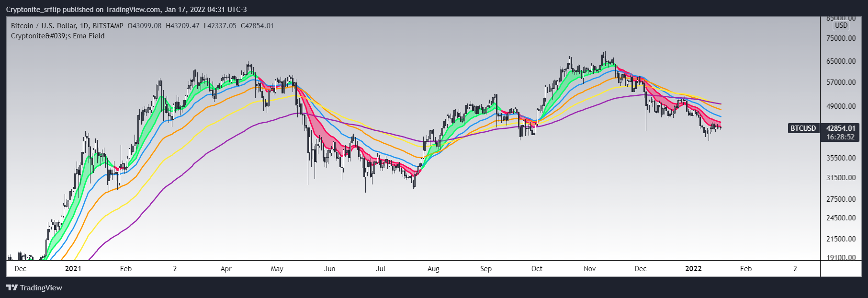Click the 75000.00 price axis label
Viewport: 868px width, 298px height.
841,38
